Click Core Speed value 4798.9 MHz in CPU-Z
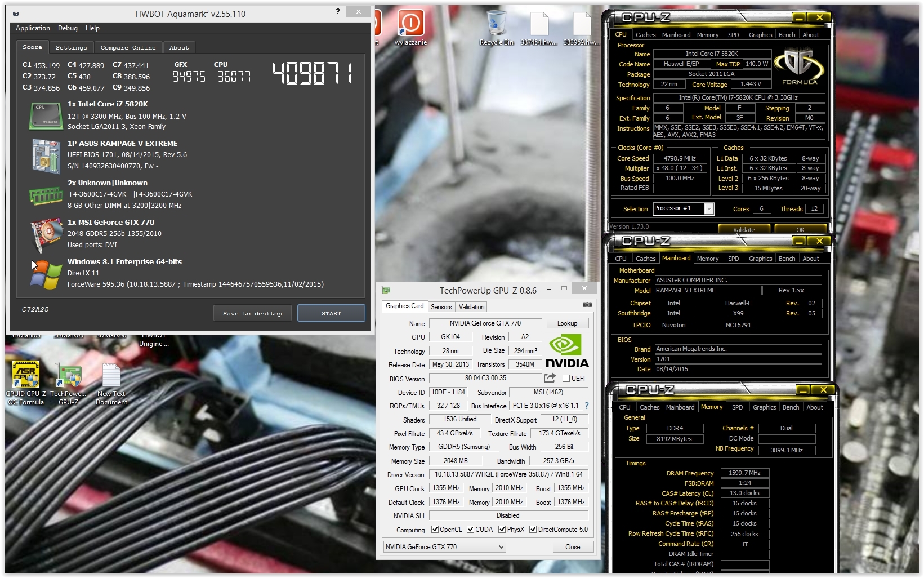This screenshot has height=578, width=924. coord(679,158)
